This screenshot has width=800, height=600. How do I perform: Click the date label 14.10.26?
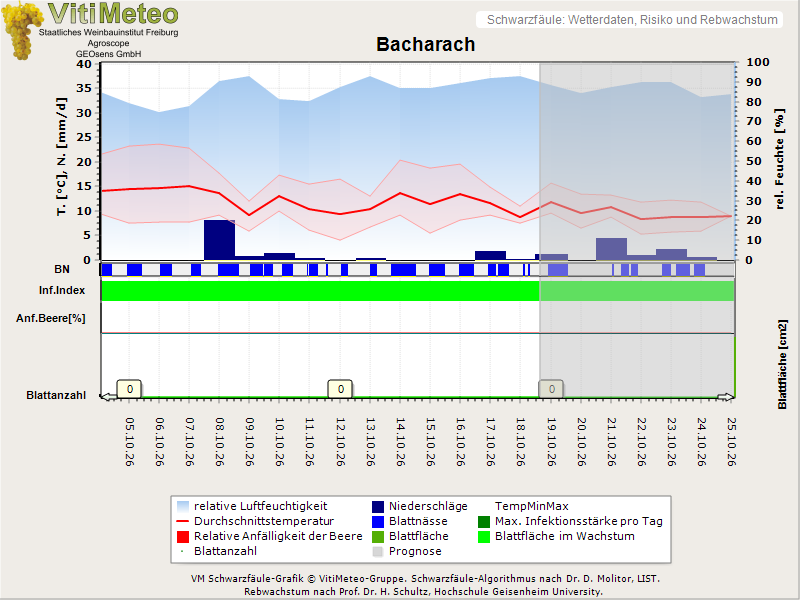pos(400,442)
